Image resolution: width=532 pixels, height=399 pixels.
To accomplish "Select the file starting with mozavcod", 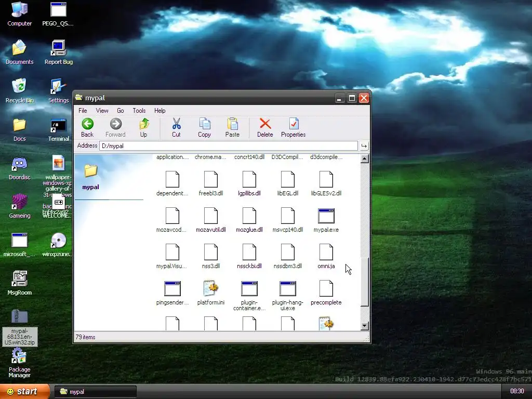I will [172, 220].
